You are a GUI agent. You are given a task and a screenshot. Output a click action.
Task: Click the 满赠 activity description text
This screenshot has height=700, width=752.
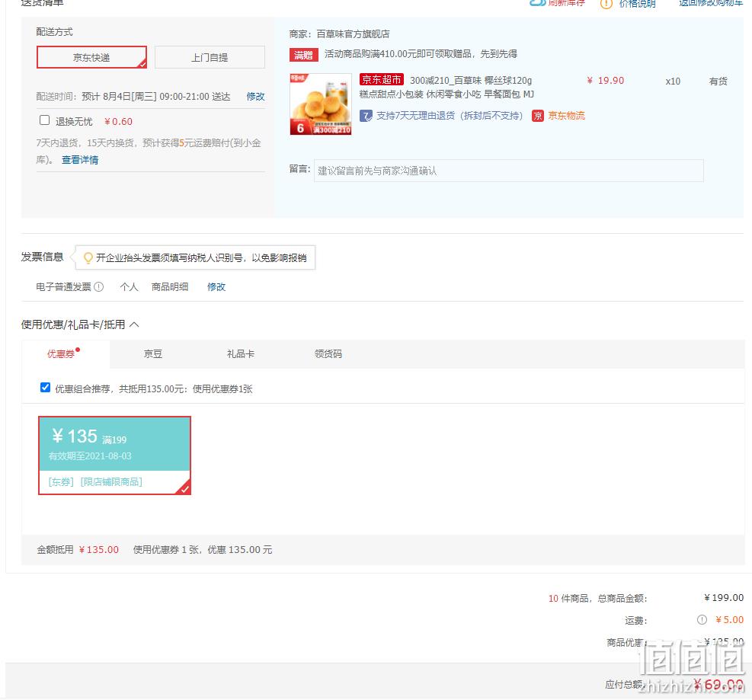[421, 53]
